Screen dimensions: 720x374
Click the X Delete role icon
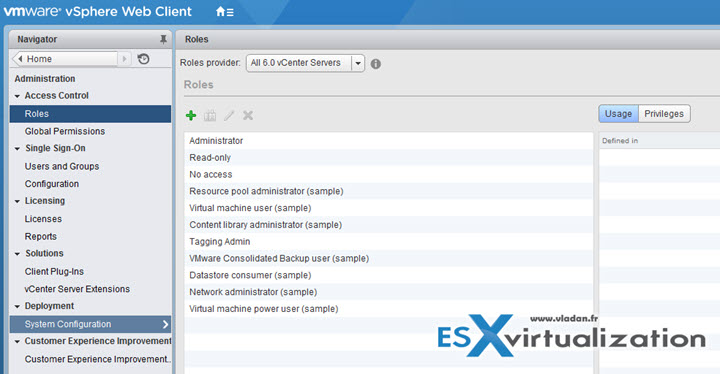pyautogui.click(x=248, y=115)
